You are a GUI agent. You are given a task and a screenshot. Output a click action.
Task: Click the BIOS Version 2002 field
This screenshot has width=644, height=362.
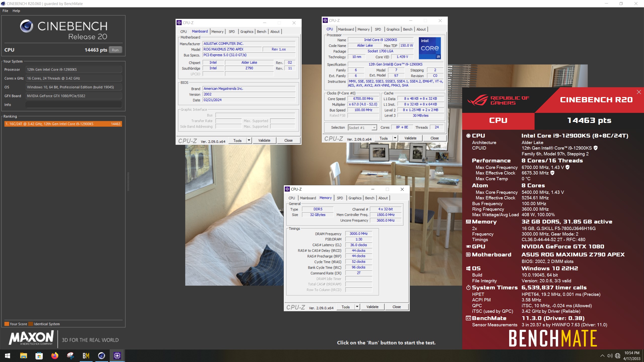(249, 94)
